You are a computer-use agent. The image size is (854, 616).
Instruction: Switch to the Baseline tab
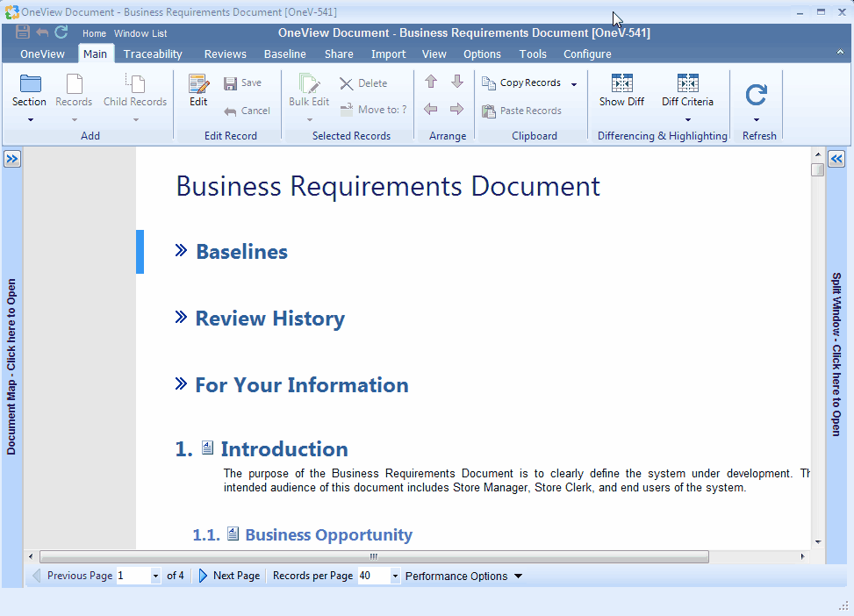[x=285, y=54]
